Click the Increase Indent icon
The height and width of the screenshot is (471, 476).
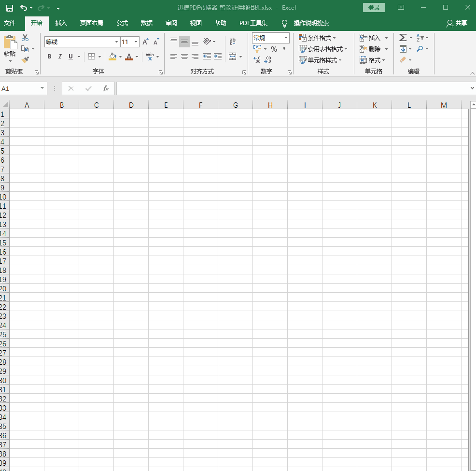218,57
